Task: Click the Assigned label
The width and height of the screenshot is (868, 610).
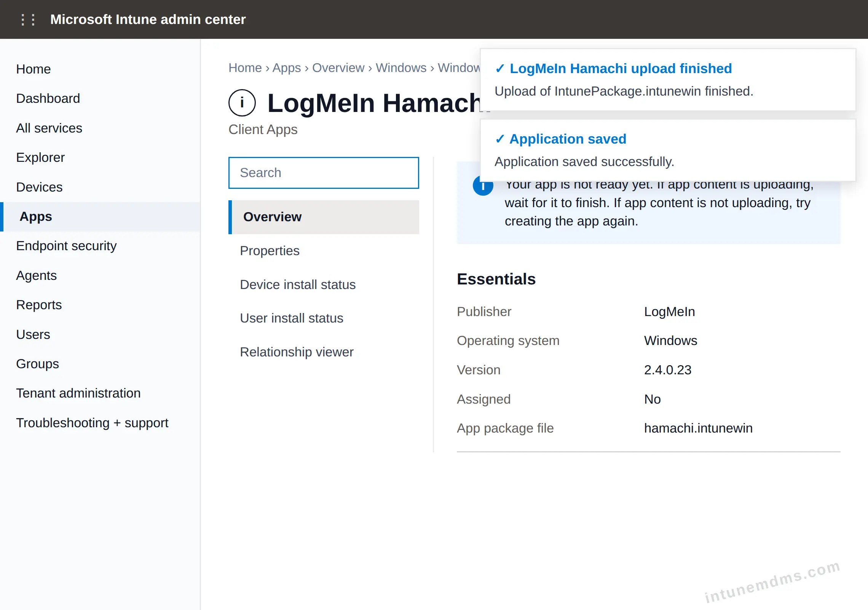Action: (x=483, y=399)
